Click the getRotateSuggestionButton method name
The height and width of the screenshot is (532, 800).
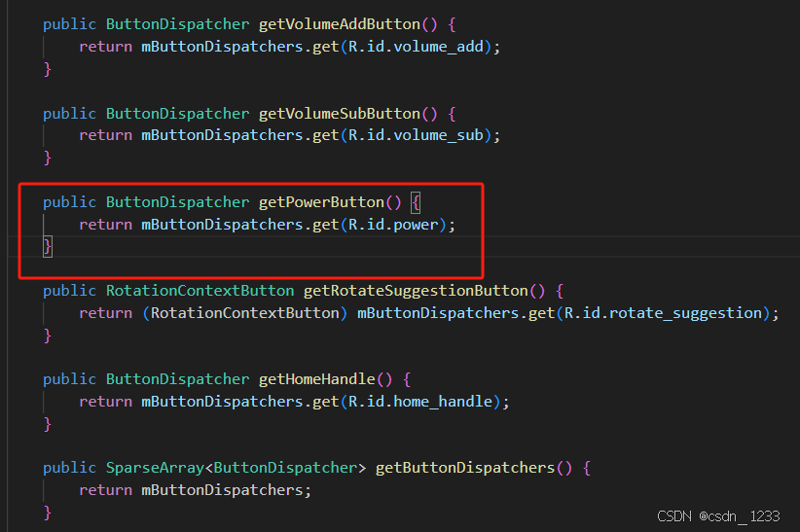click(x=416, y=291)
